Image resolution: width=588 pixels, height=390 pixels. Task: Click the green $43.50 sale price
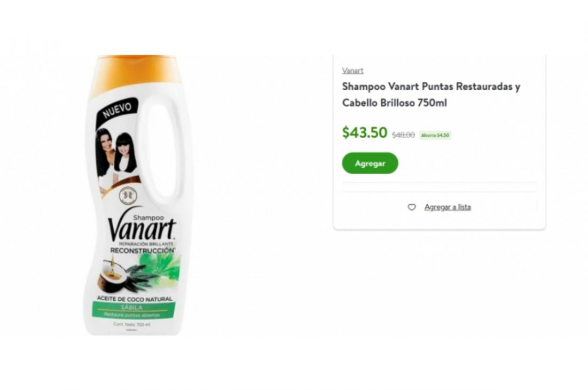coord(365,132)
